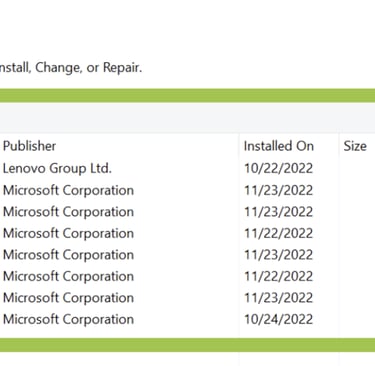The image size is (375, 366).
Task: Click the bottommost 11/23/2022 date cell
Action: (279, 298)
